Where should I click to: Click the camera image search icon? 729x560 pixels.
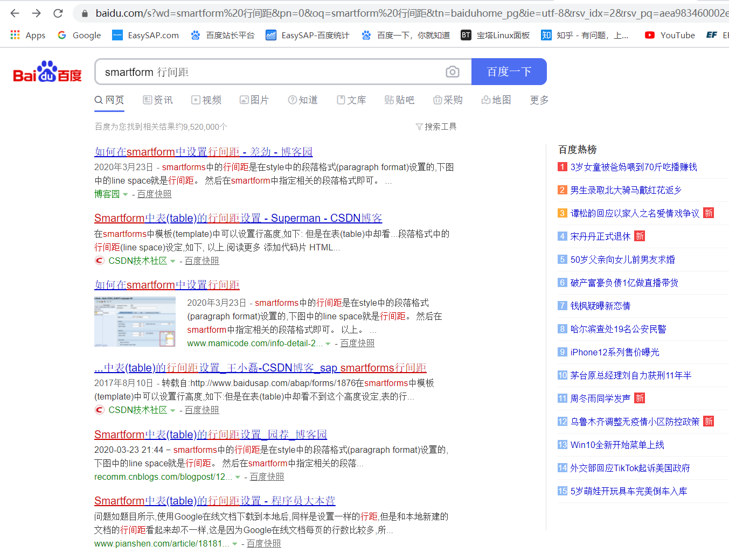tap(453, 72)
